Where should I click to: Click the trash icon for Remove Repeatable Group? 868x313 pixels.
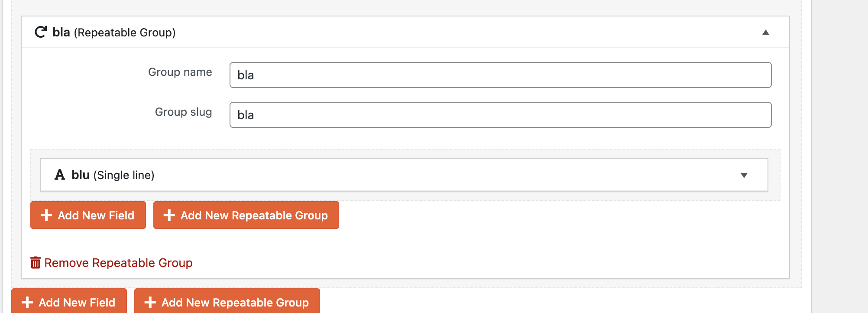[x=36, y=263]
